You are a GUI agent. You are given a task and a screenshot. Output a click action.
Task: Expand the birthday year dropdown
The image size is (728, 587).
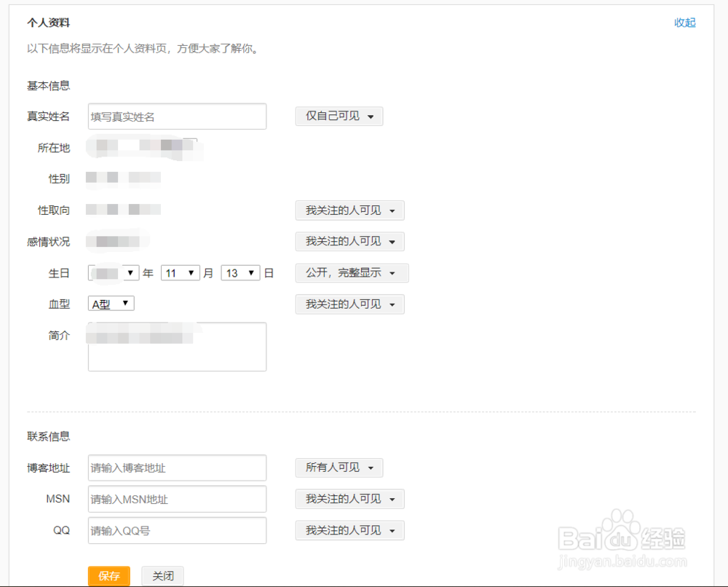114,272
